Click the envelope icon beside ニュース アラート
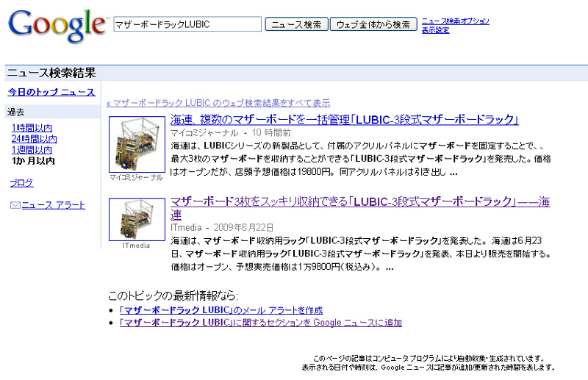This screenshot has width=588, height=380. [15, 205]
